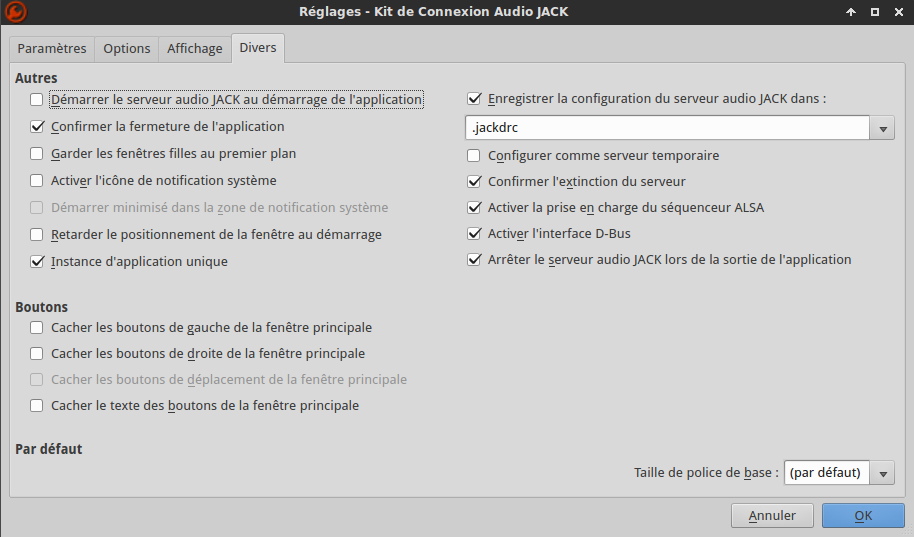Open the Taille de police de base dropdown
914x537 pixels.
(x=882, y=473)
